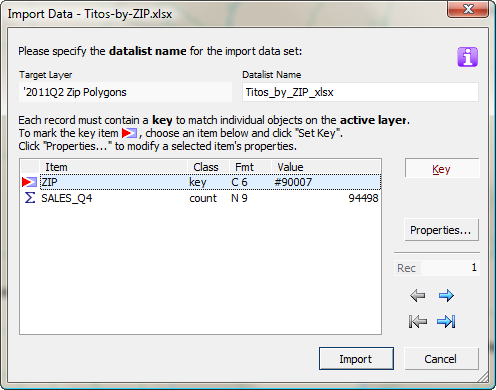Click the red key flag icon beside ZIP
Viewport: 496px width, 390px height.
(29, 182)
